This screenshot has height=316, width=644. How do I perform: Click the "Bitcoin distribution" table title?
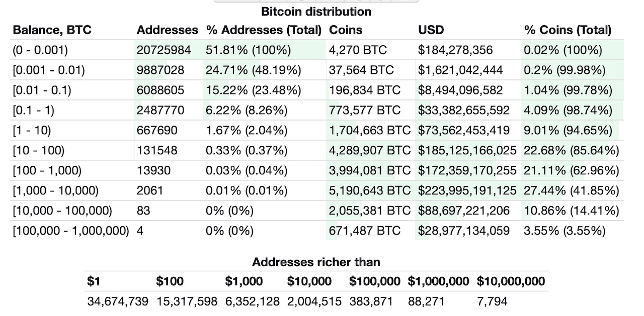tap(316, 12)
